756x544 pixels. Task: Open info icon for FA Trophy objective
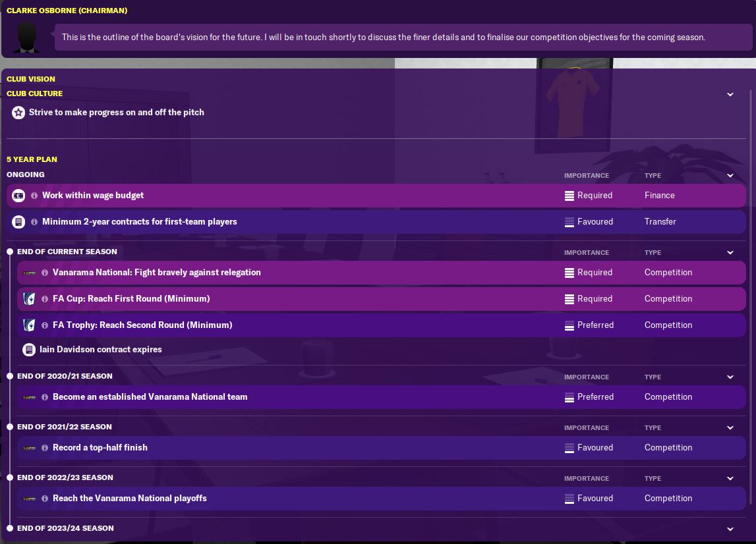pos(45,325)
